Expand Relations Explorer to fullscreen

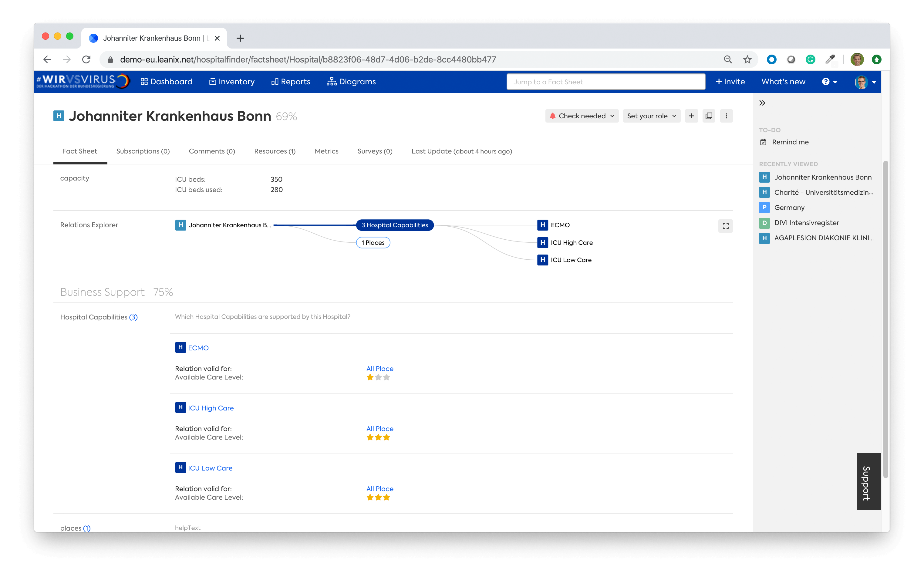[x=725, y=226]
